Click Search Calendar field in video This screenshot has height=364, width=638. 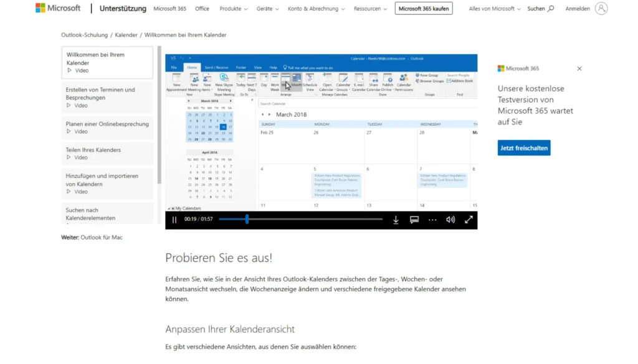tap(368, 103)
